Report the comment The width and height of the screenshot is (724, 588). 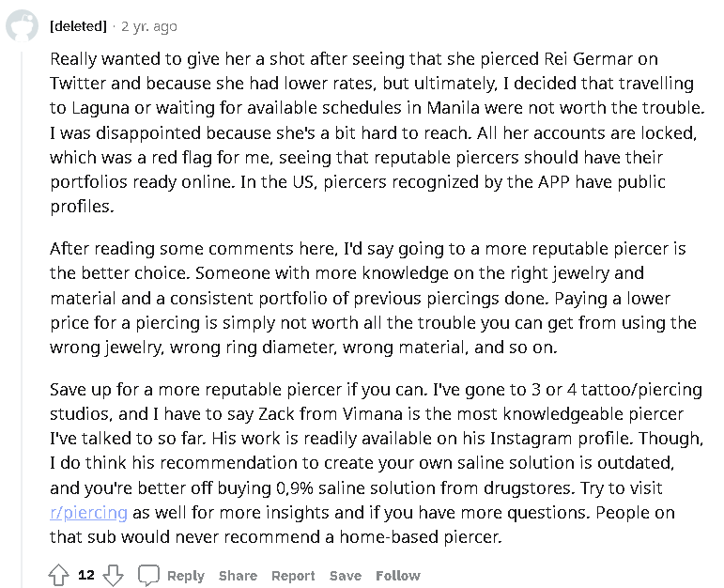click(x=293, y=576)
